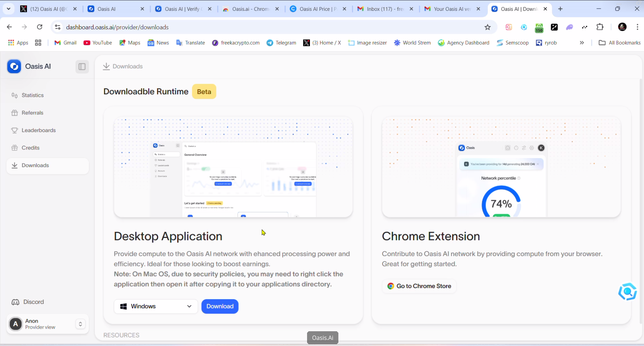Go back with the browser back arrow

pos(9,27)
